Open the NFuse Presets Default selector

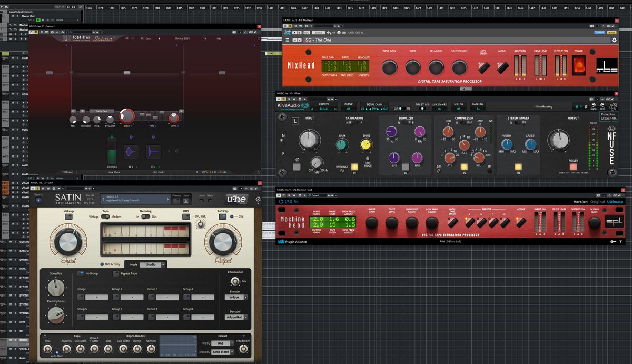tap(323, 109)
